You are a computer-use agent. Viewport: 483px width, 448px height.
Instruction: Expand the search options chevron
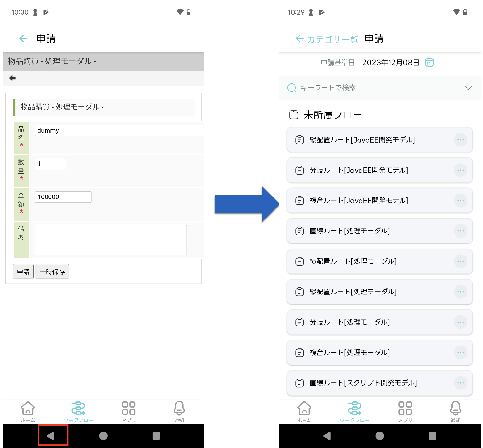point(468,88)
